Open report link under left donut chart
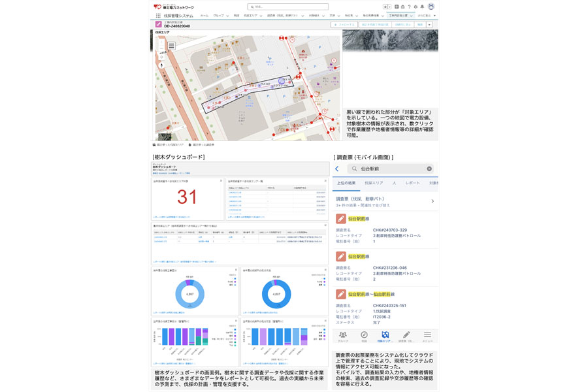Image resolution: width=588 pixels, height=392 pixels. coord(169,312)
